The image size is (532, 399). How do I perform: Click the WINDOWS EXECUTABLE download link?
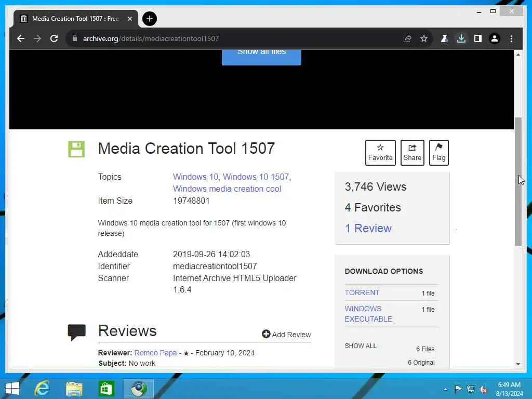(x=368, y=314)
